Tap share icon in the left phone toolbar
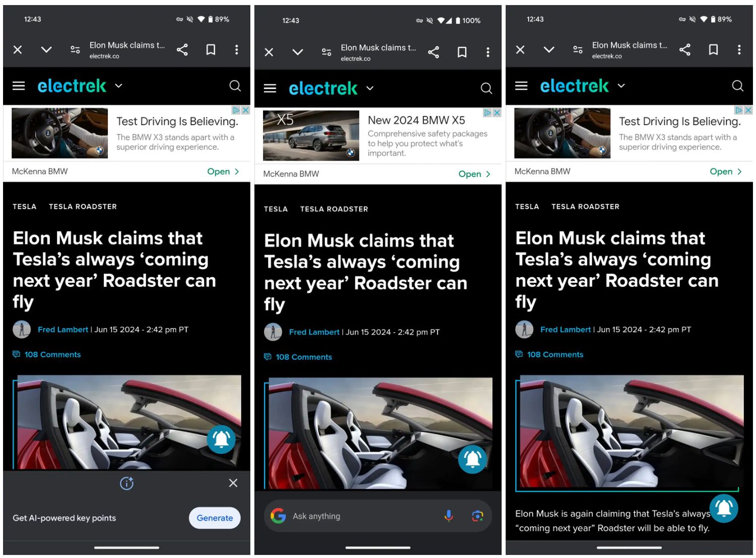 [x=182, y=49]
